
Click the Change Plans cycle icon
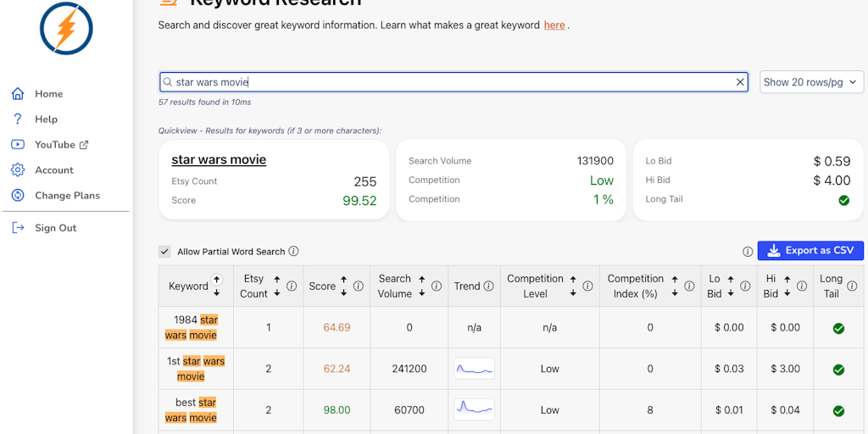tap(18, 196)
